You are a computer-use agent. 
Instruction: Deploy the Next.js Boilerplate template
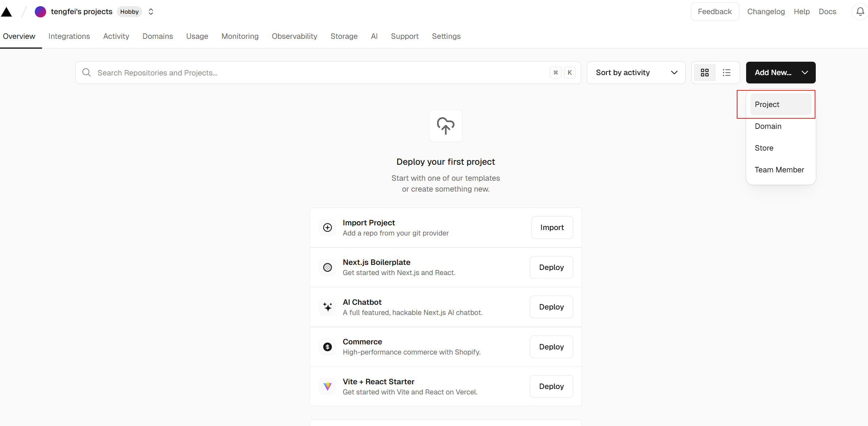click(x=551, y=267)
